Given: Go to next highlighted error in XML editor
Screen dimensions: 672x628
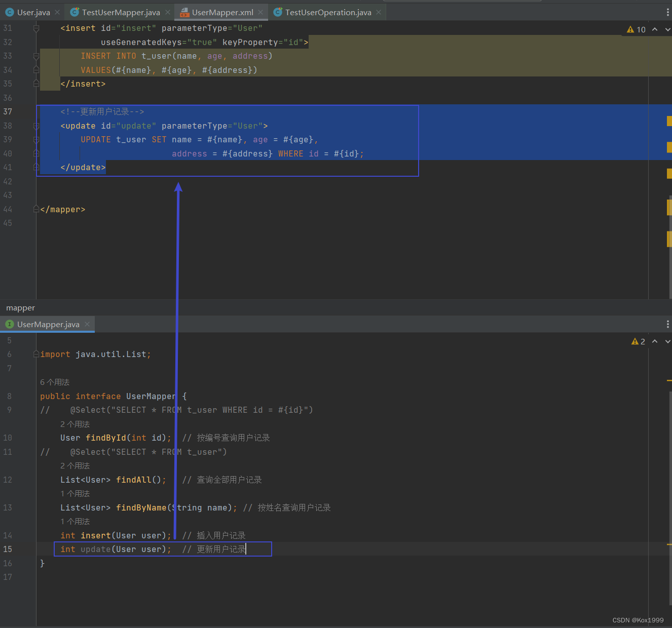Looking at the screenshot, I should click(667, 29).
